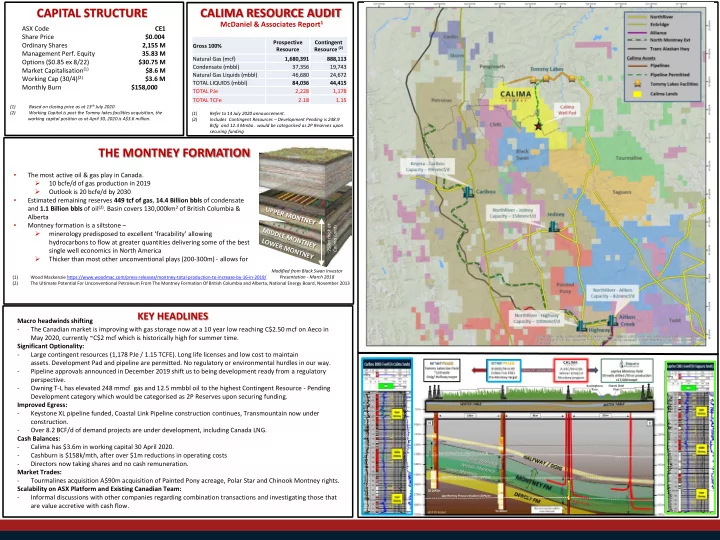Click the TOTAL PJe row label
720x540 pixels.
click(x=206, y=91)
